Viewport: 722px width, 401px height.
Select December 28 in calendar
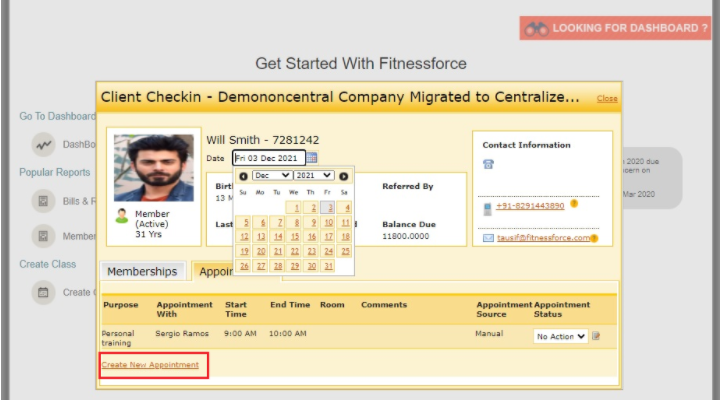click(278, 266)
